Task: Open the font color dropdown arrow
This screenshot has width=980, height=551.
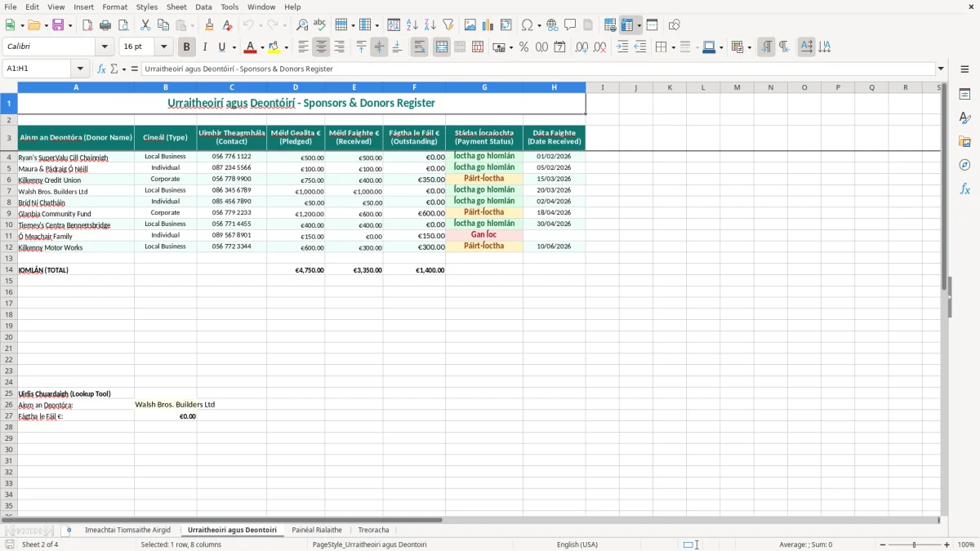Action: point(263,47)
